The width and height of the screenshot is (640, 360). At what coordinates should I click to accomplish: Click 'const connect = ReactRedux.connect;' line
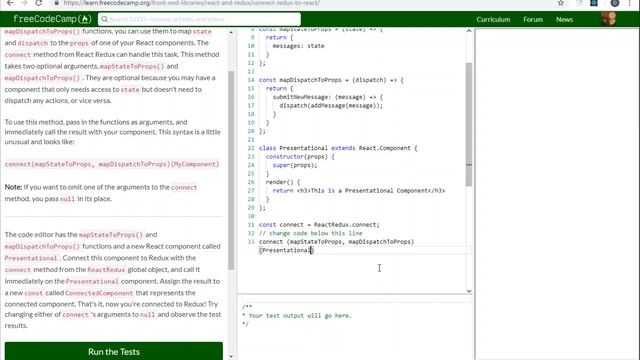319,224
